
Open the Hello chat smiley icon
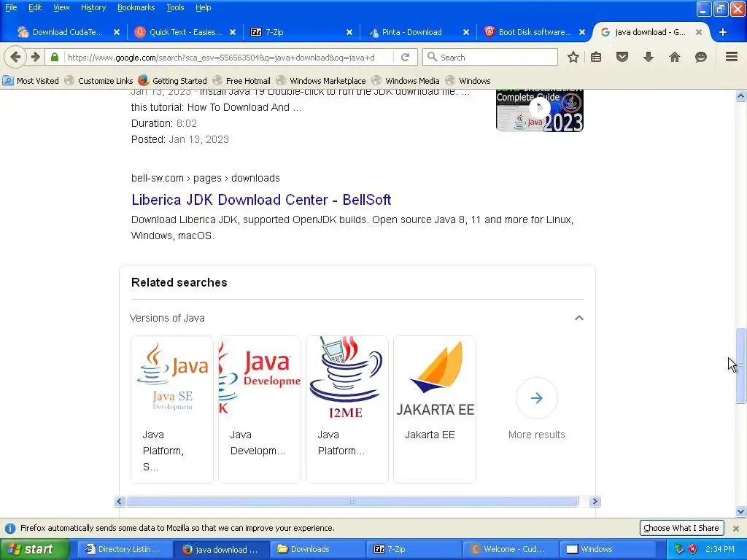[x=701, y=57]
